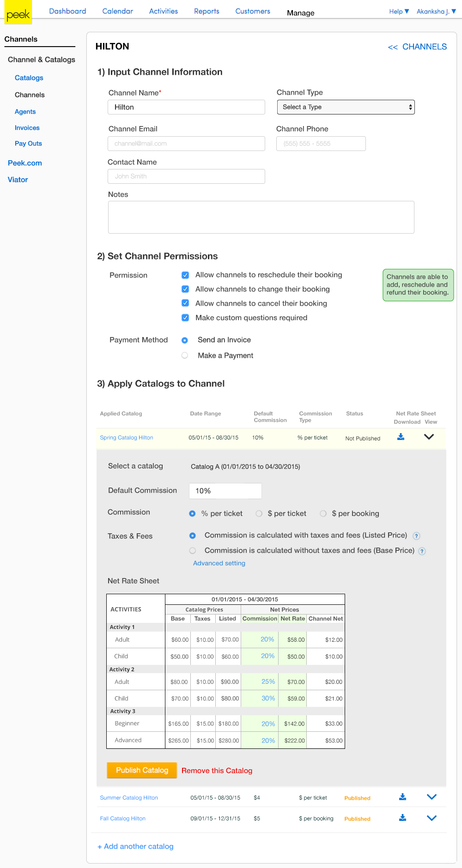462x868 pixels.
Task: Open Advanced setting link
Action: (219, 563)
